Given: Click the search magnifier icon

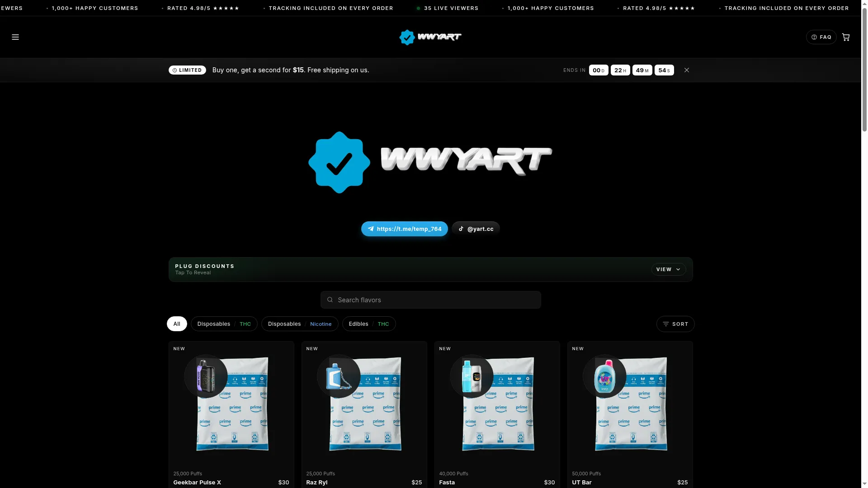Looking at the screenshot, I should point(330,300).
